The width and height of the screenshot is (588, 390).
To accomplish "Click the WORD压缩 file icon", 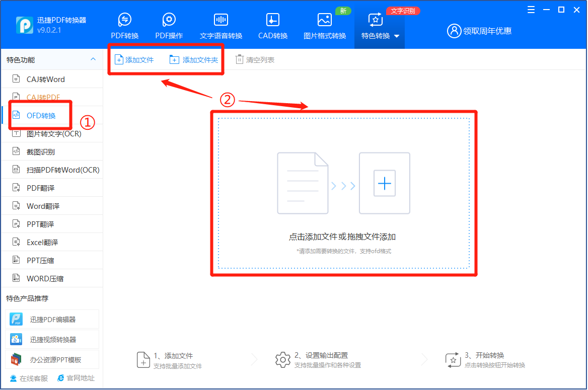I will pos(16,278).
